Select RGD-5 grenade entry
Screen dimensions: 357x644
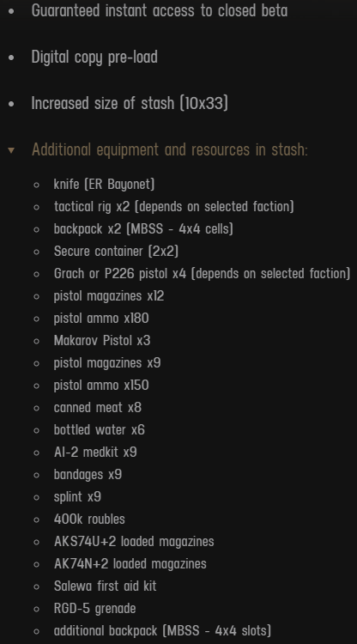click(94, 608)
